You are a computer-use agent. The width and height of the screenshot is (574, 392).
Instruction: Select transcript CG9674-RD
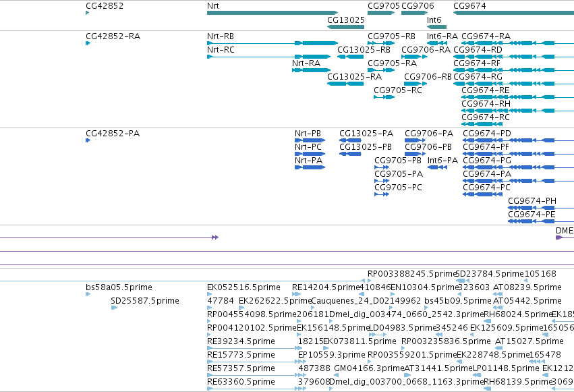[513, 57]
